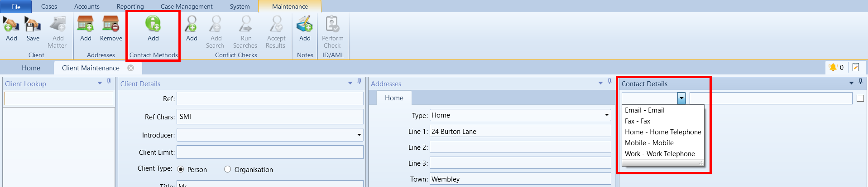Screen dimensions: 868x187
Task: Click the Client Lookup search field
Action: (59, 98)
